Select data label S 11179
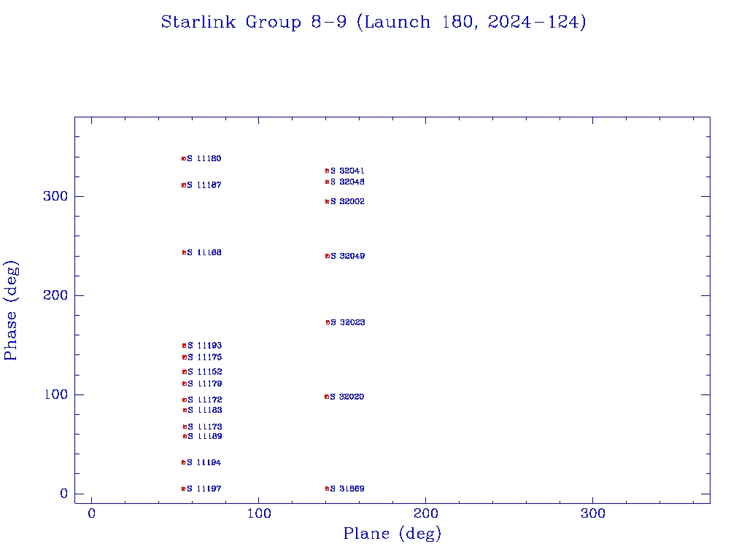The height and width of the screenshot is (560, 747). 205,384
